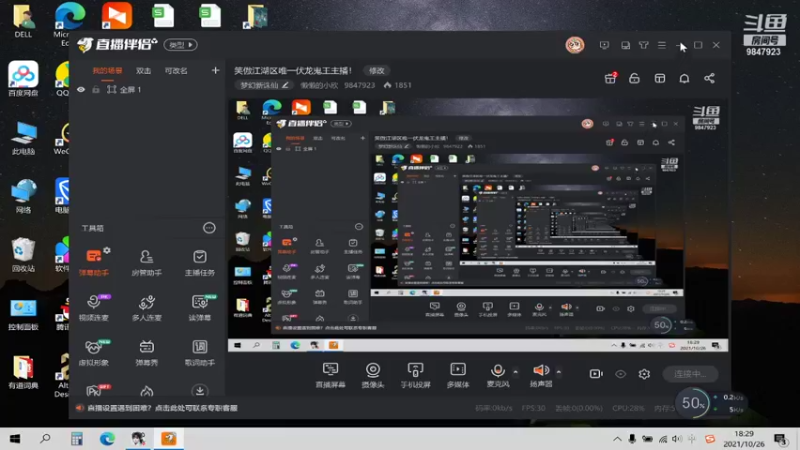Click the 修改 button beside the stream title

(x=377, y=70)
